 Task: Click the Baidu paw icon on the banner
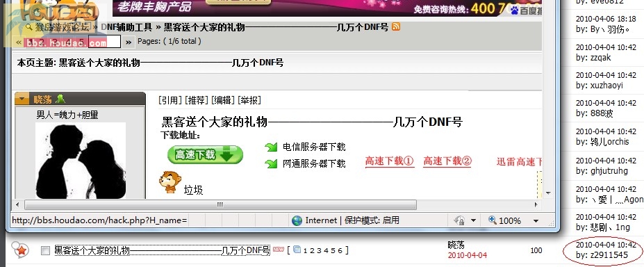point(515,10)
